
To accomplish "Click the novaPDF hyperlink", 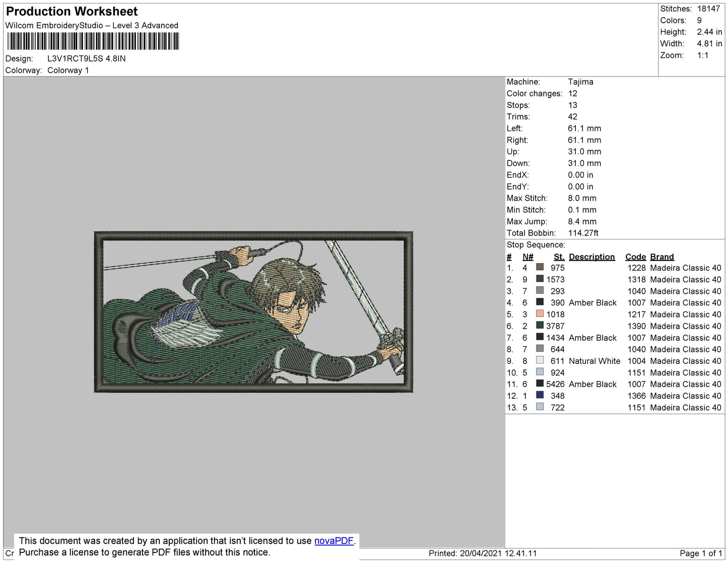I will [334, 541].
